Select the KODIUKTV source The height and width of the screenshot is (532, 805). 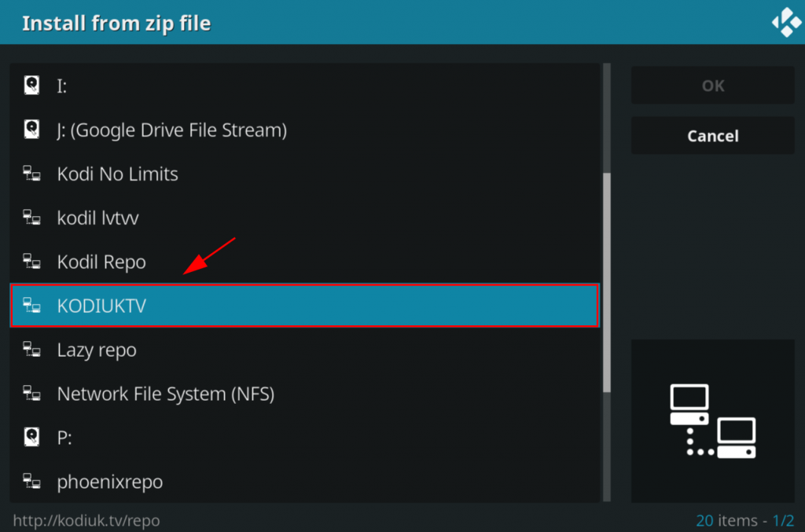click(304, 306)
